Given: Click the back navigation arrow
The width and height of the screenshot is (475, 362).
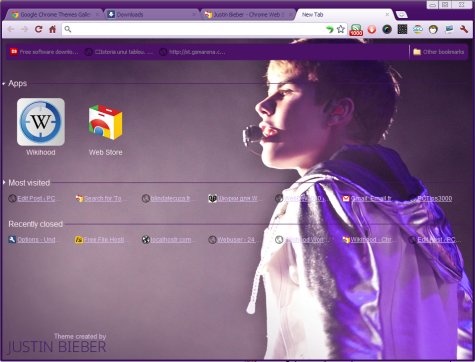Looking at the screenshot, I should tap(11, 29).
